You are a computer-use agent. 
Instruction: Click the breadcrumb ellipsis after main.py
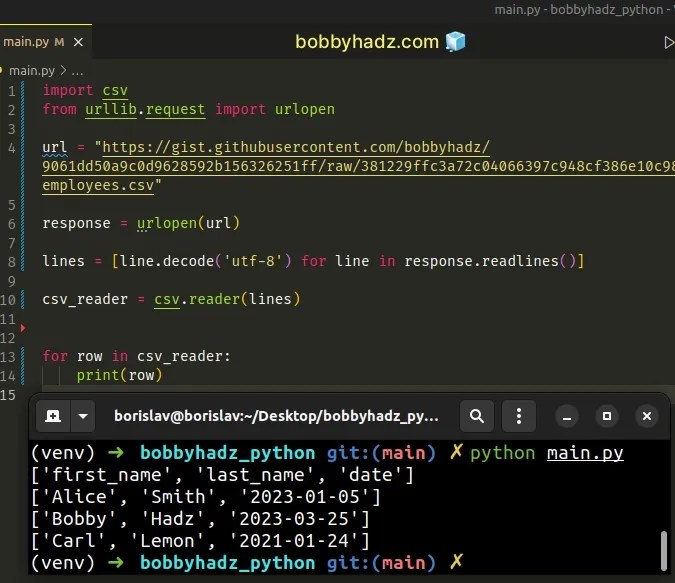(77, 71)
